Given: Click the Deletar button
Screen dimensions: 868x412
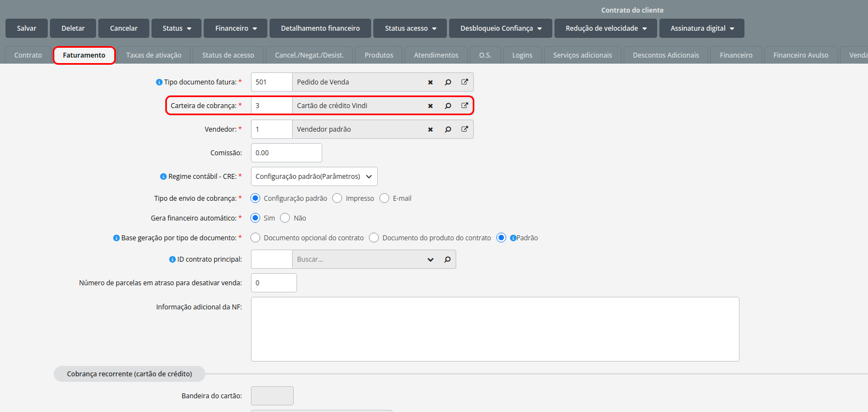Looking at the screenshot, I should coord(73,29).
